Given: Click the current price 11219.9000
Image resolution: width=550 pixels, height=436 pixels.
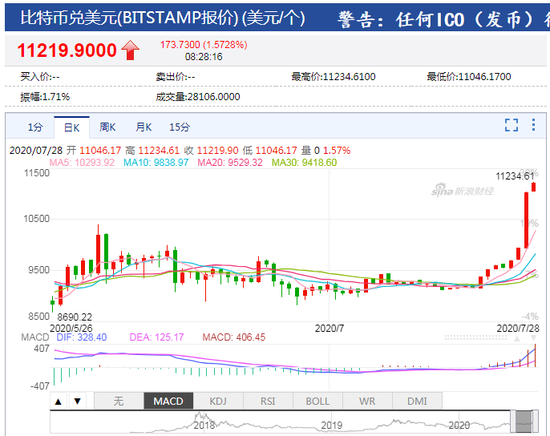Looking at the screenshot, I should pyautogui.click(x=67, y=50).
